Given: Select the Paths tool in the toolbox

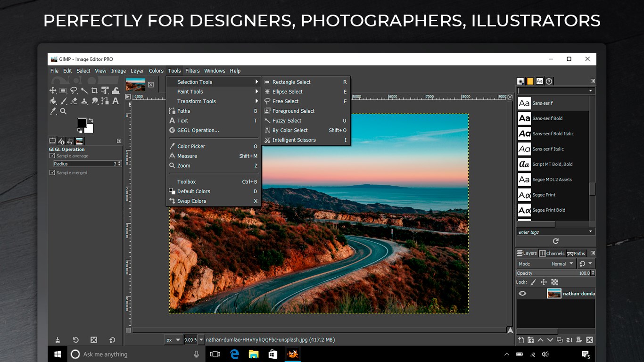Looking at the screenshot, I should click(x=105, y=101).
